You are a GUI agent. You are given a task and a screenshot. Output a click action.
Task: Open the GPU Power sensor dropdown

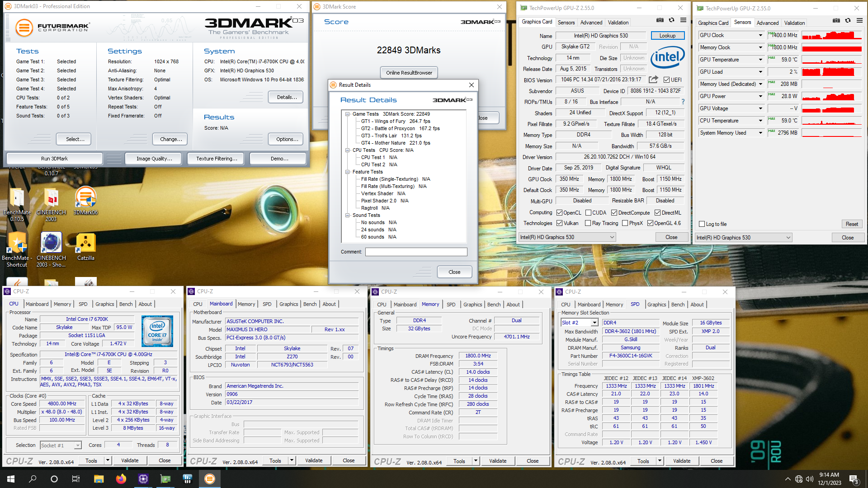760,96
